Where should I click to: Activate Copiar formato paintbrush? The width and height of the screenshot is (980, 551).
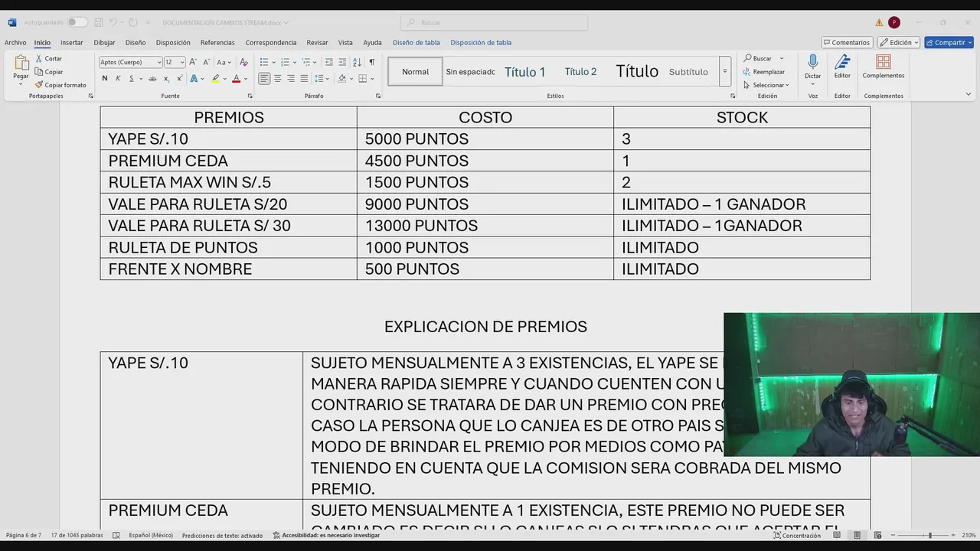(x=38, y=85)
